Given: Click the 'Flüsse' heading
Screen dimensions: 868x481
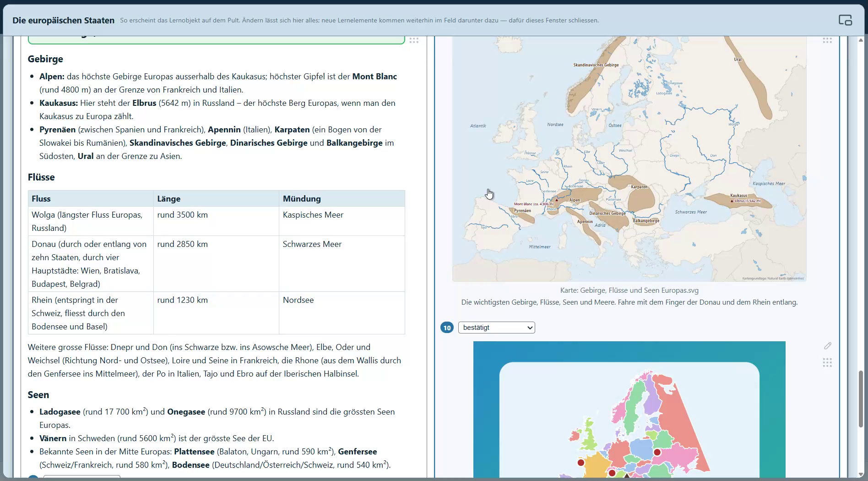Looking at the screenshot, I should 41,177.
